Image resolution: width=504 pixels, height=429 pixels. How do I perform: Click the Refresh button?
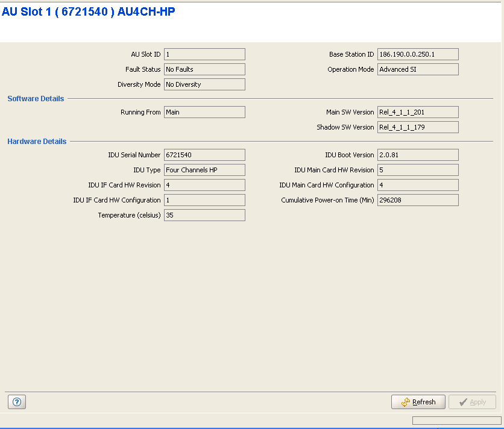coord(418,402)
